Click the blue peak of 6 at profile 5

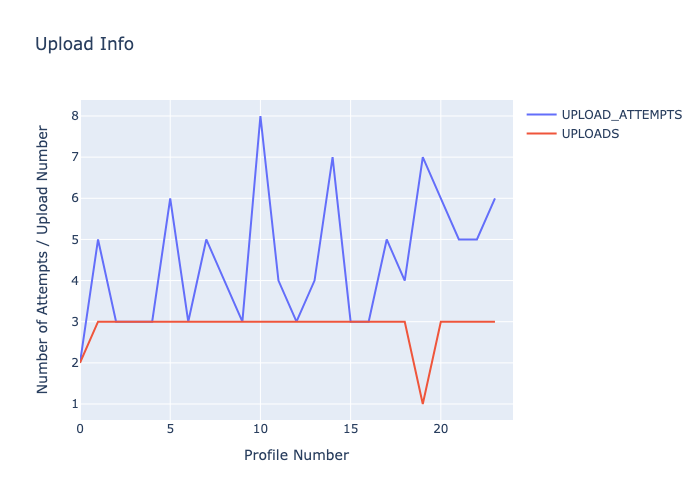(x=170, y=198)
